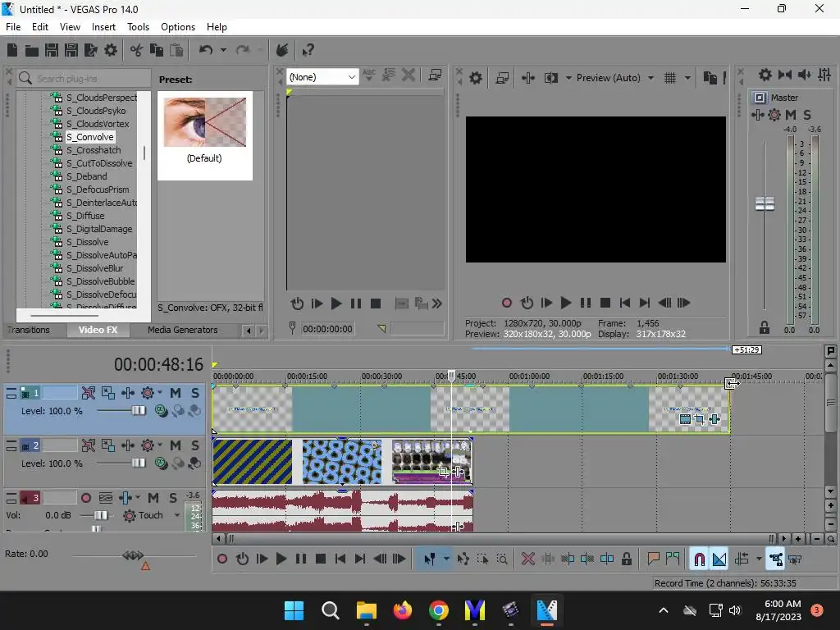Screen dimensions: 840x630
Task: Click Play button in timeline transport
Action: [x=281, y=559]
